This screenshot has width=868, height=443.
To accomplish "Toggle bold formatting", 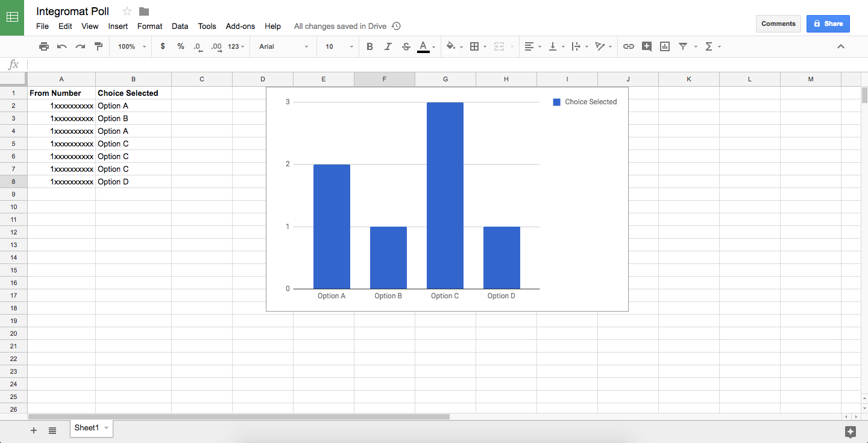I will [370, 46].
